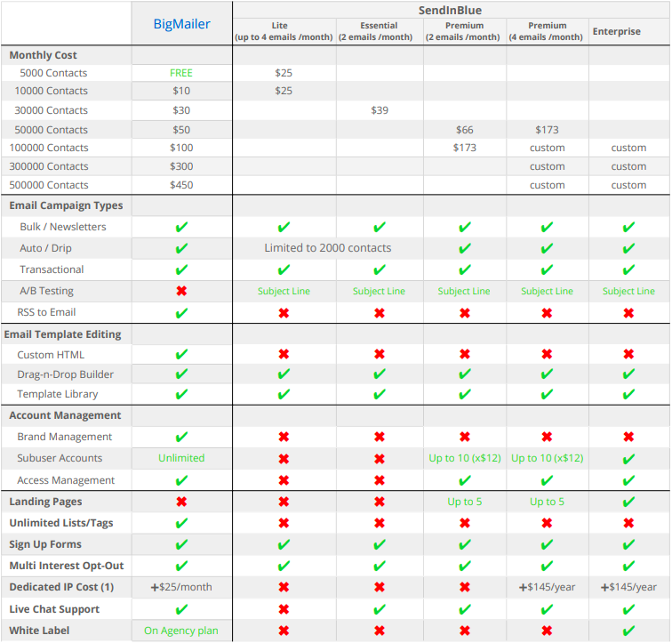Click Enterprise checkmark for White Label
The image size is (672, 643).
[628, 631]
